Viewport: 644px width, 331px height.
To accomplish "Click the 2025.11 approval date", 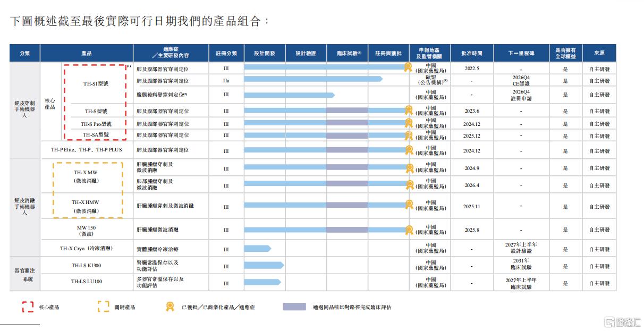I will [472, 207].
